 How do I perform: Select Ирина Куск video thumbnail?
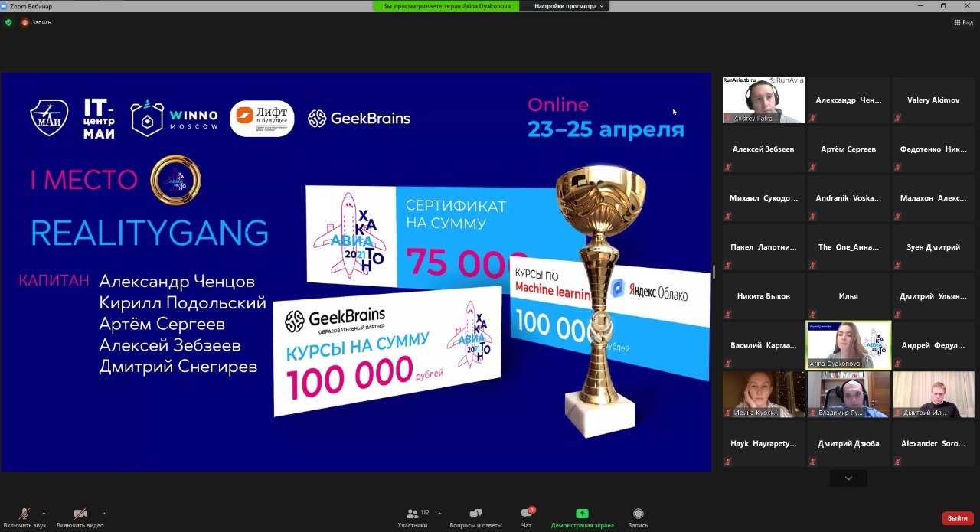point(763,394)
